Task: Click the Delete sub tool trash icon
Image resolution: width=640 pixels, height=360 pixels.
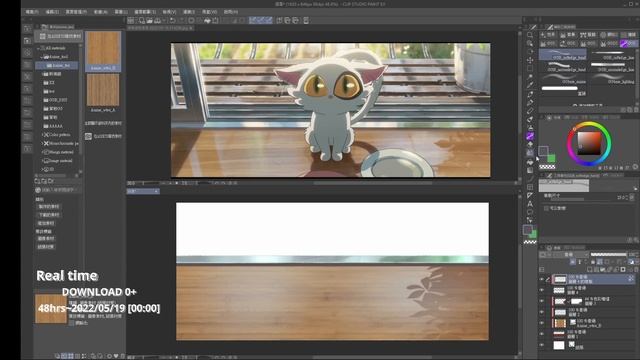Action: tap(635, 110)
